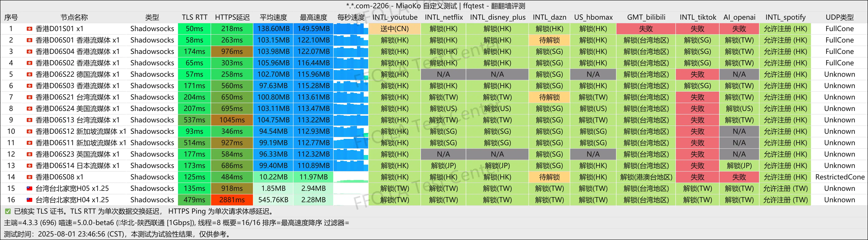Click the flag beside 香港D06S22 德国流媒体 x1
This screenshot has width=868, height=240.
coord(30,75)
